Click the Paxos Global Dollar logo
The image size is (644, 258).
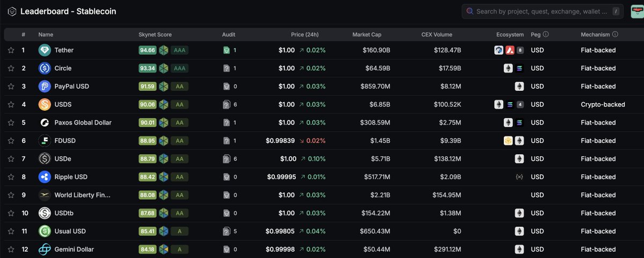point(45,123)
